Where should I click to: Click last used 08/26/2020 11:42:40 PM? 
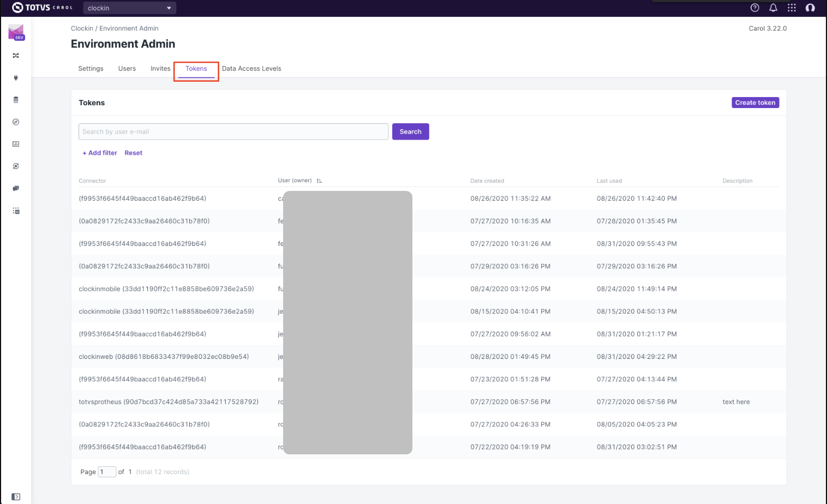tap(637, 199)
